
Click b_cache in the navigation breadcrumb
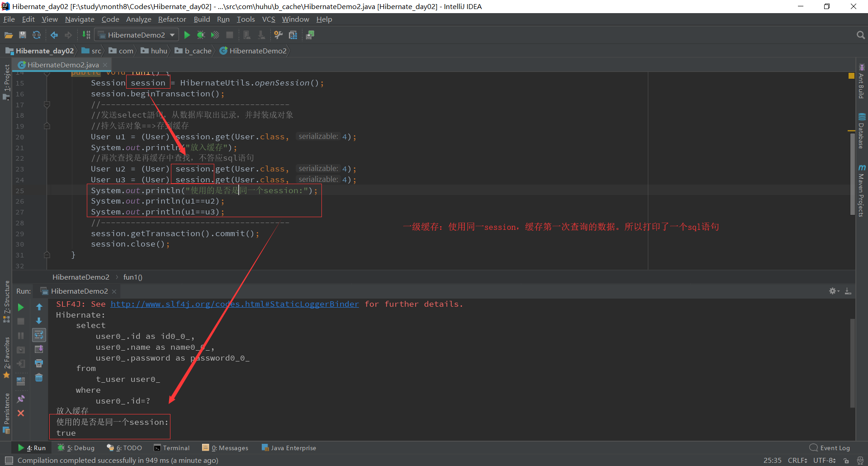click(x=193, y=51)
